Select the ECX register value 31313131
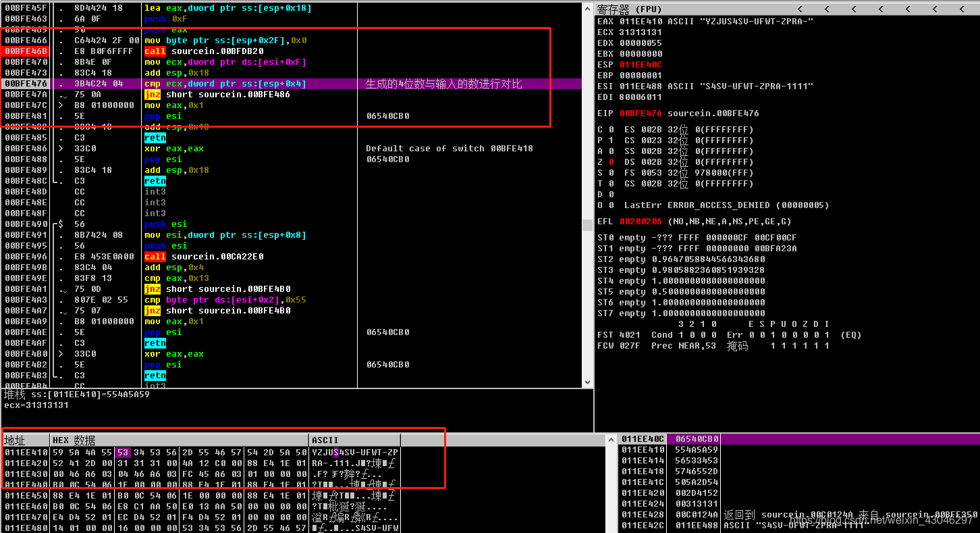This screenshot has height=533, width=980. point(641,32)
